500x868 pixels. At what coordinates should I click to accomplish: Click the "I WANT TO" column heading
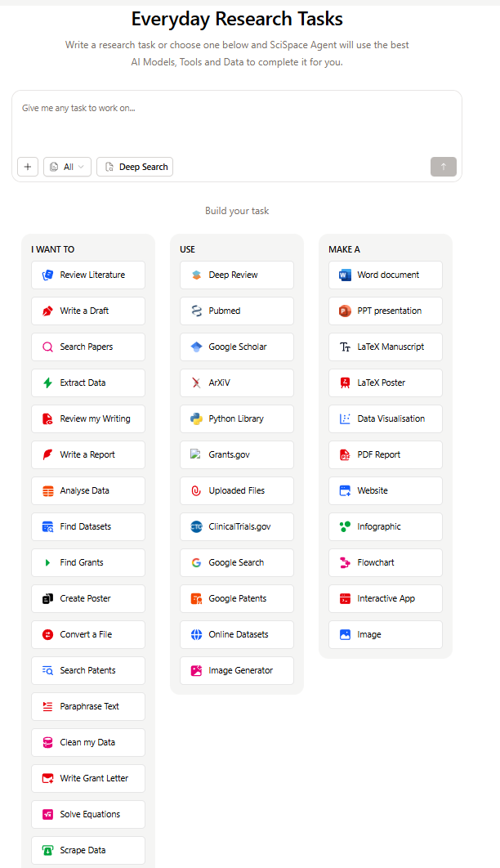(52, 249)
